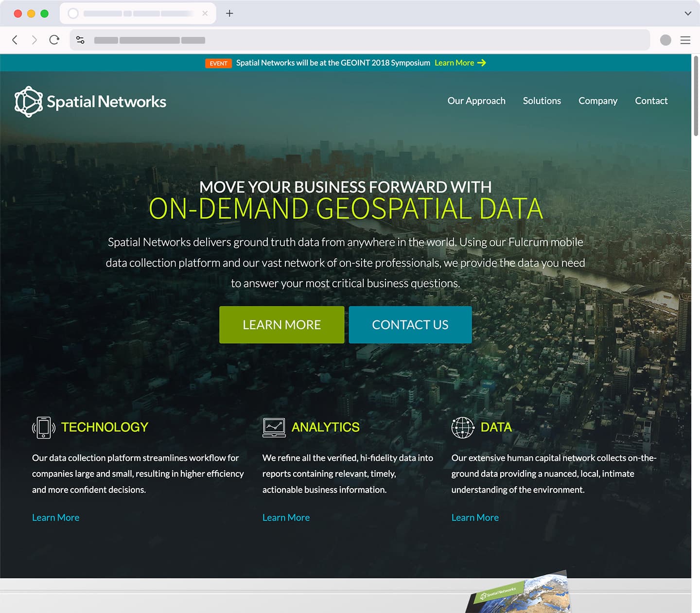The image size is (700, 613).
Task: Click the page vertical scrollbar thumb
Action: [x=696, y=96]
